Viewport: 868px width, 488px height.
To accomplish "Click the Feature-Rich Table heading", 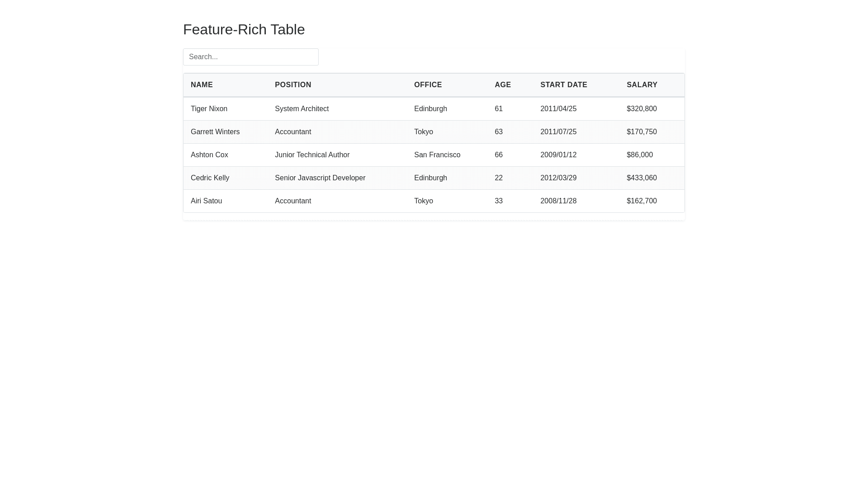I will (244, 29).
